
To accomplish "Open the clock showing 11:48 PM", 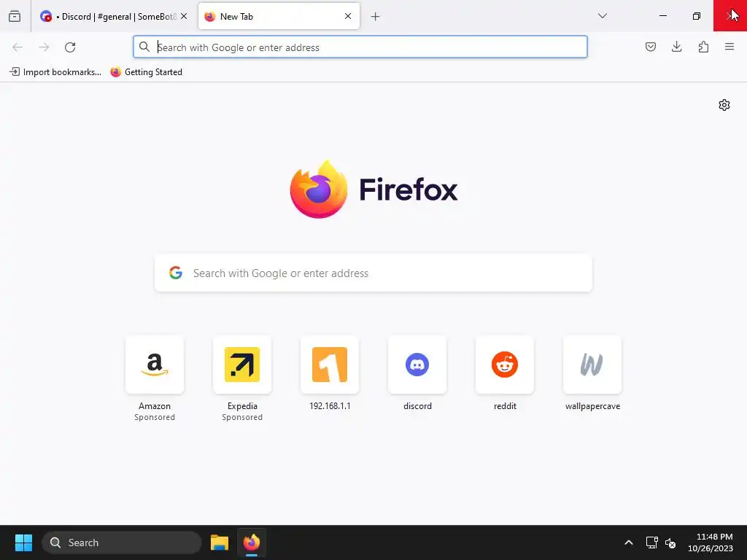I will point(711,542).
